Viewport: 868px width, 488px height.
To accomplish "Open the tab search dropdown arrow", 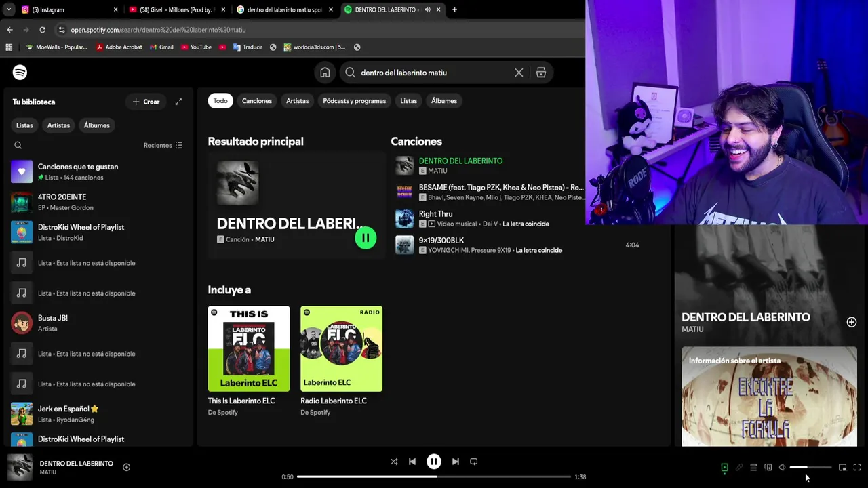I will coord(8,9).
